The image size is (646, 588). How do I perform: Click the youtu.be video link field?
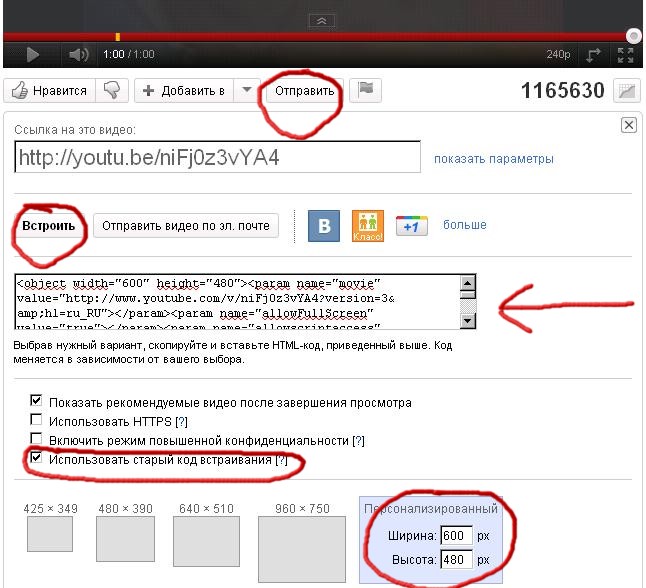pyautogui.click(x=218, y=157)
